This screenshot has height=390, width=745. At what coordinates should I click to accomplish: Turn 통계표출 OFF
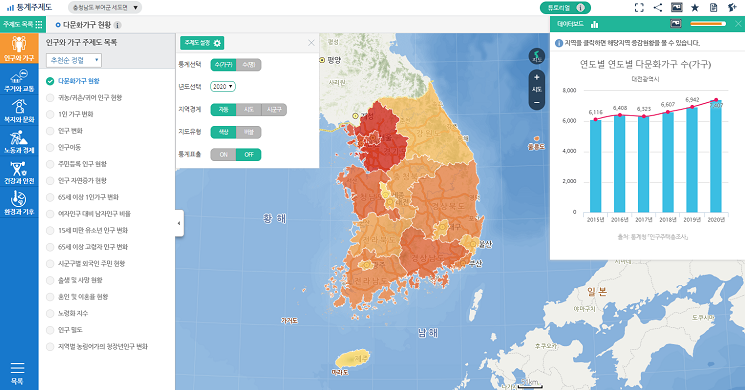pos(248,154)
